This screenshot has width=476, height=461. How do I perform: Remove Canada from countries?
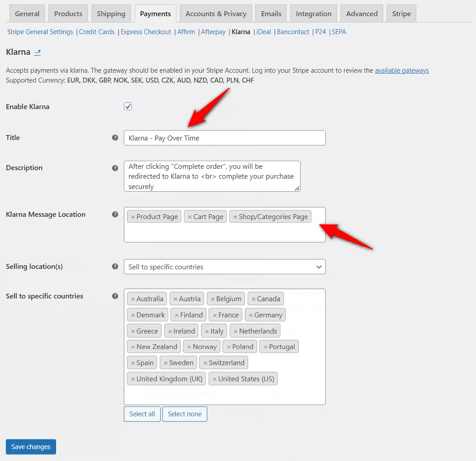coord(253,299)
